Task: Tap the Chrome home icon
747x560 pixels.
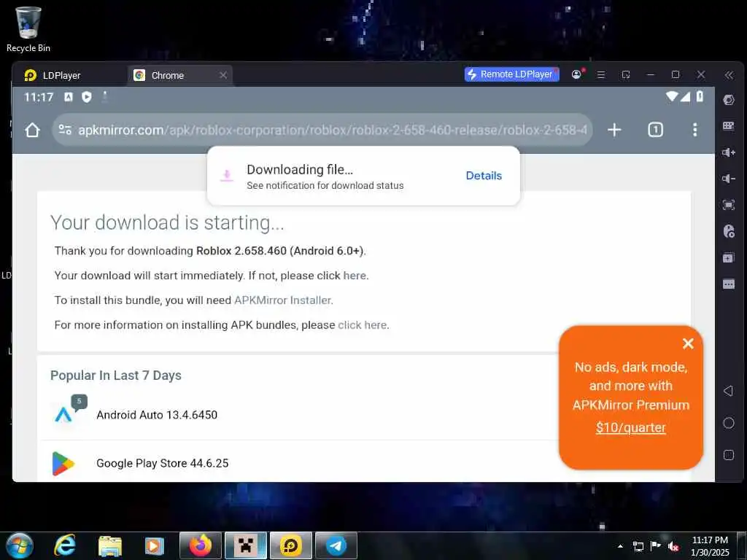Action: tap(32, 130)
